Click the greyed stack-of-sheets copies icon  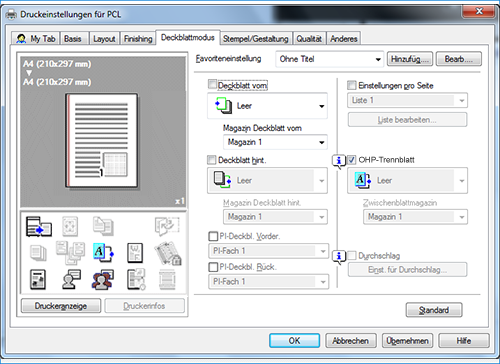(x=38, y=253)
